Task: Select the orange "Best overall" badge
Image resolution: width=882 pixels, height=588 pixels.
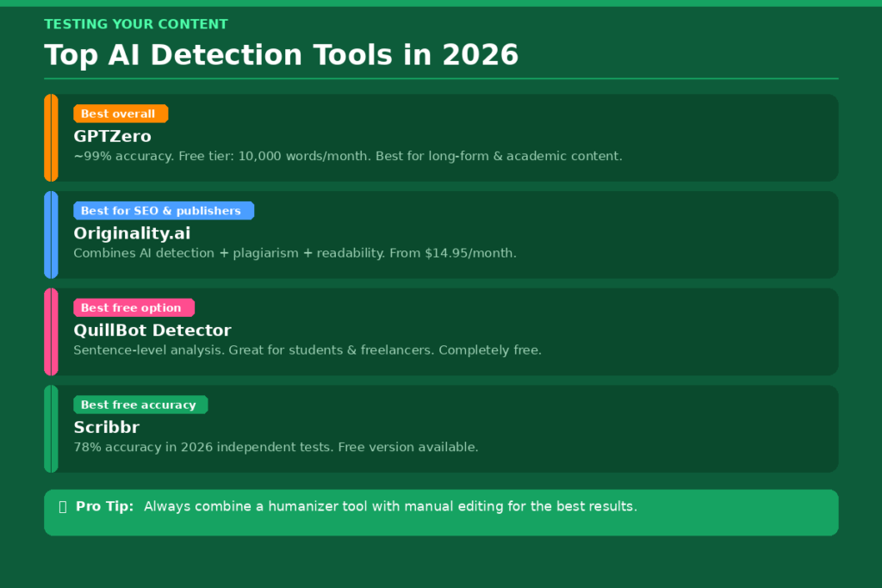Action: tap(121, 114)
